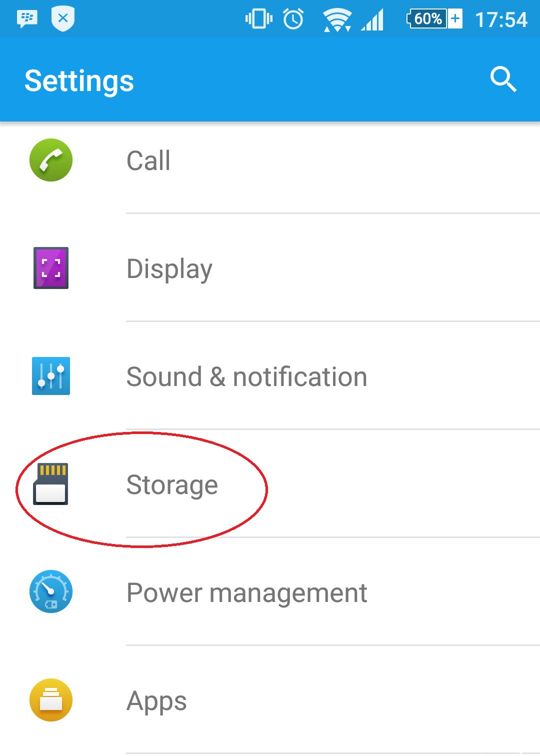Tap the yellow Apps icon

click(51, 700)
